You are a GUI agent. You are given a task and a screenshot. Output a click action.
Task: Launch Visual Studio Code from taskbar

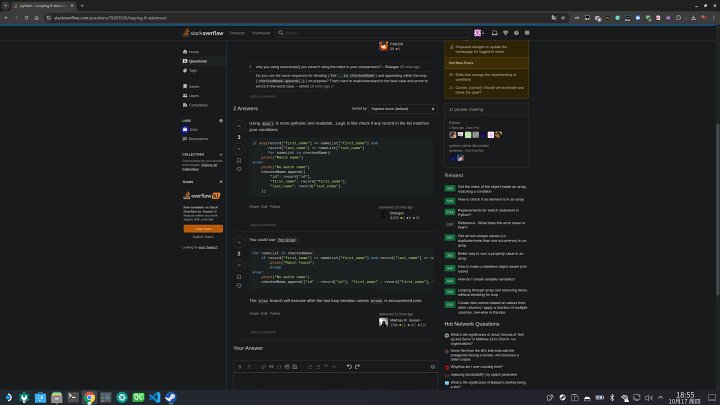coord(154,397)
